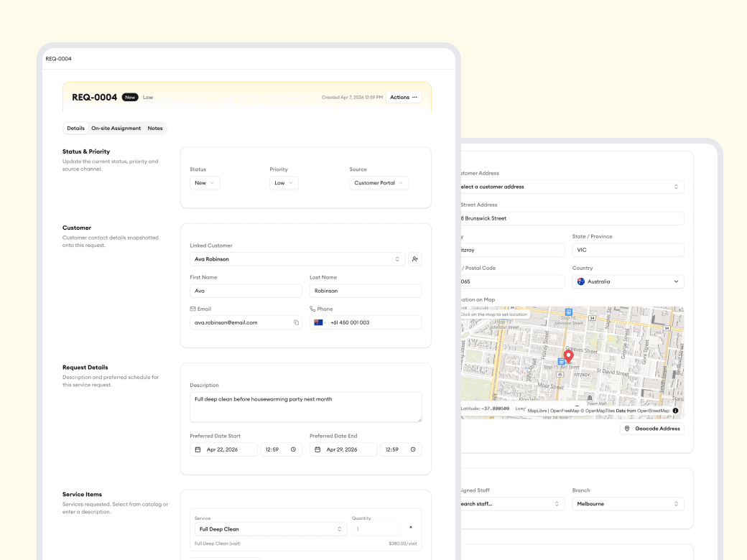747x560 pixels.
Task: Open the Branch dropdown set to Melbourne
Action: (x=627, y=503)
